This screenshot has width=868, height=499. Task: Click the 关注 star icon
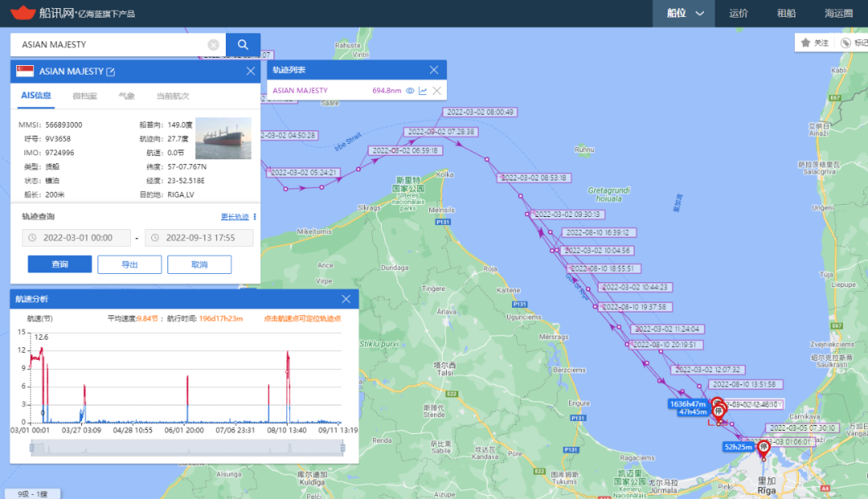coord(805,43)
